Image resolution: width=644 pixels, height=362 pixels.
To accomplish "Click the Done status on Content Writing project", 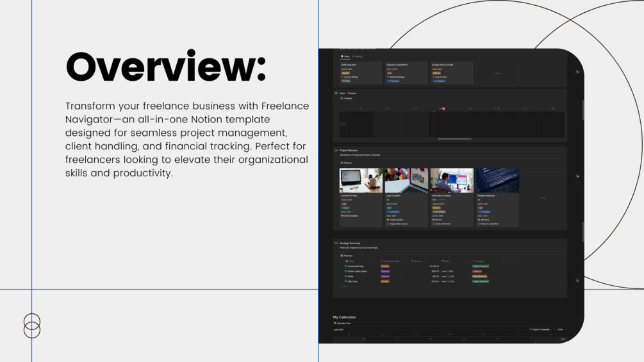I will point(345,208).
